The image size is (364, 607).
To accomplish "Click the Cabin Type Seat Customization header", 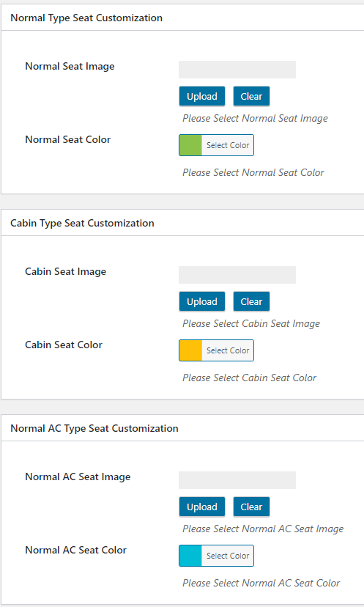I will pos(82,223).
